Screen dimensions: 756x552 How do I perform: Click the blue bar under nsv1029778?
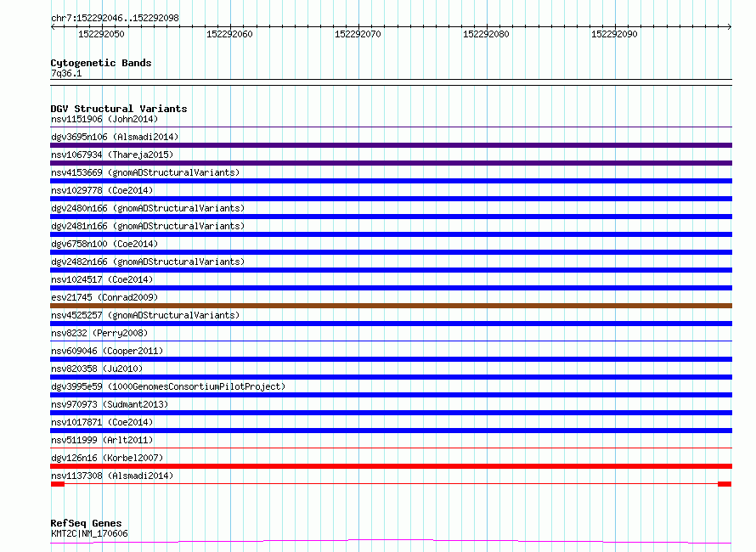(391, 199)
